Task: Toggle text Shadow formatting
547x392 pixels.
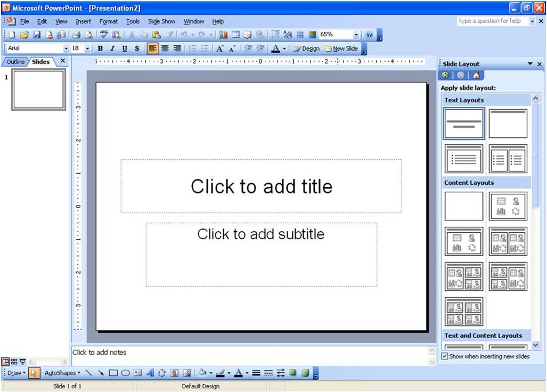Action: click(x=137, y=48)
